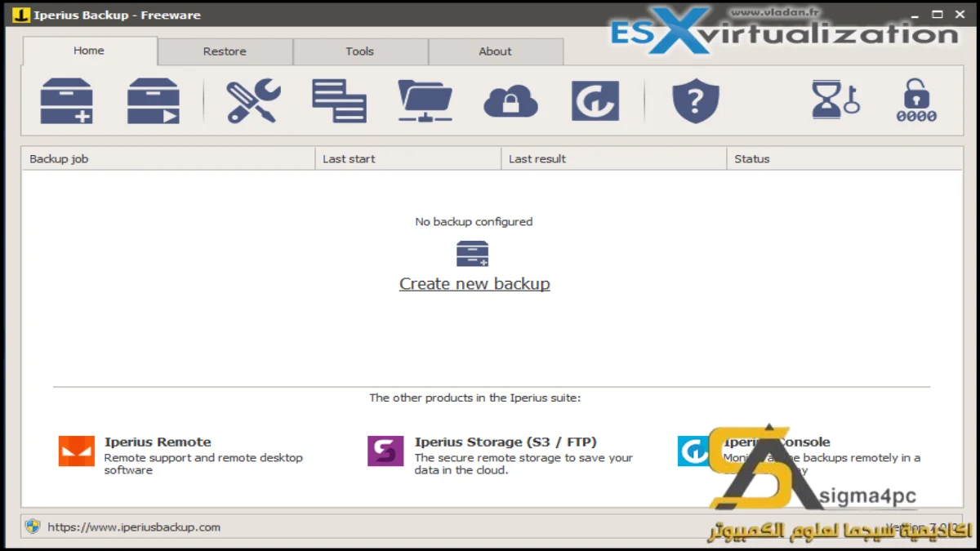The height and width of the screenshot is (551, 980).
Task: Open the log view stacked lines icon
Action: point(339,101)
